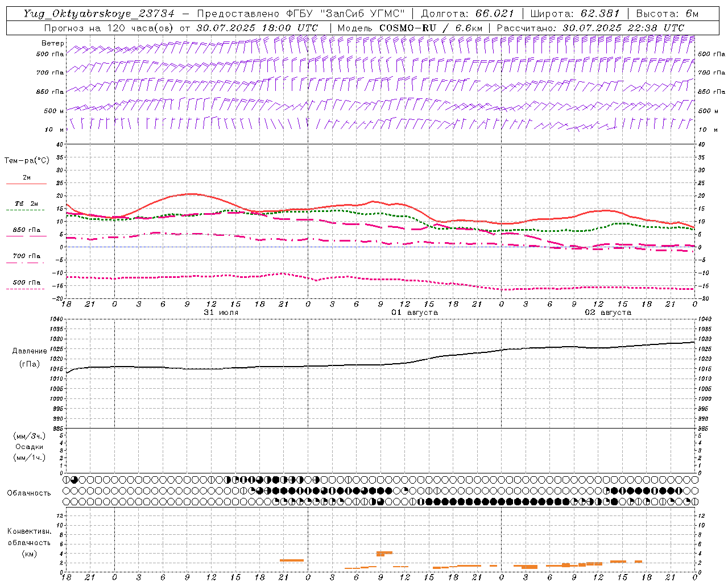Click the Высота: 6м header entry
This screenshot has height=582, width=728.
pyautogui.click(x=667, y=14)
